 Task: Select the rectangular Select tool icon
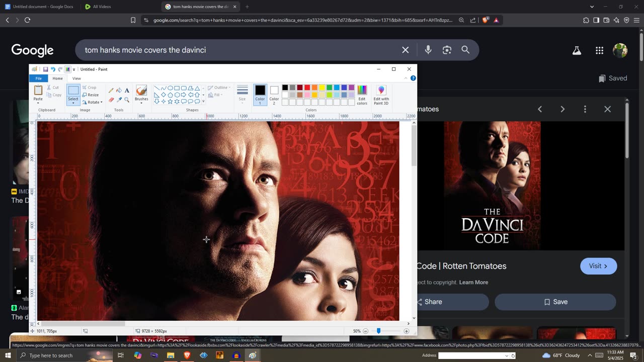click(73, 90)
